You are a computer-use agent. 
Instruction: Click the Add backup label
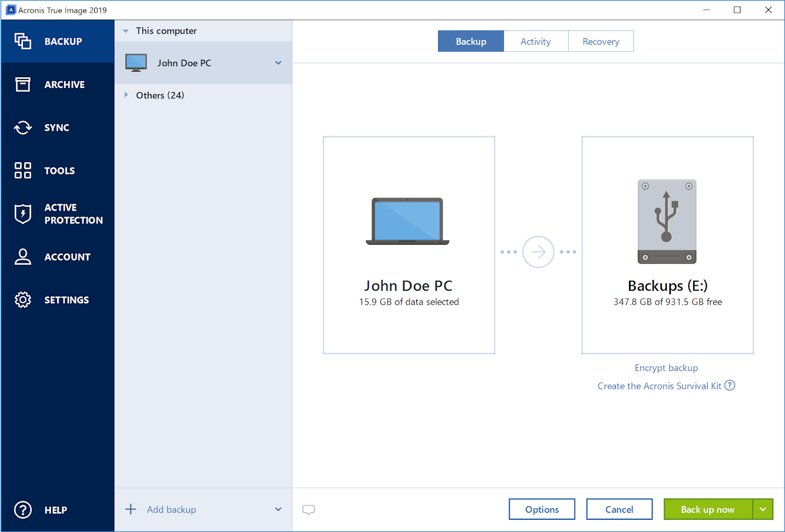pos(171,509)
